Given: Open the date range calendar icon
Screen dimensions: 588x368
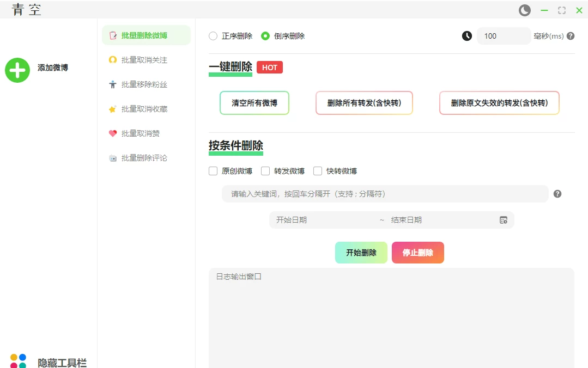Looking at the screenshot, I should coord(504,220).
